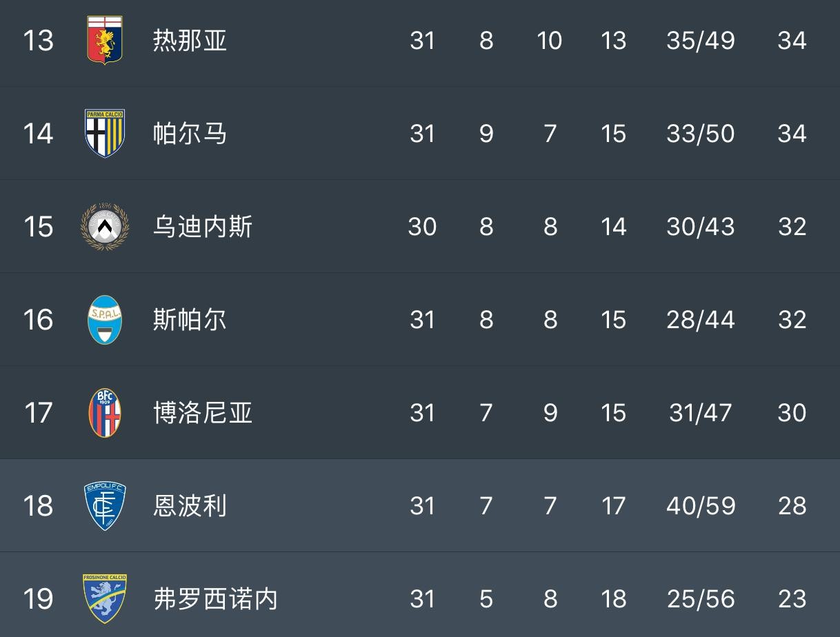Open team 斯帕尔 details
Viewport: 840px width, 637px height.
tap(190, 319)
